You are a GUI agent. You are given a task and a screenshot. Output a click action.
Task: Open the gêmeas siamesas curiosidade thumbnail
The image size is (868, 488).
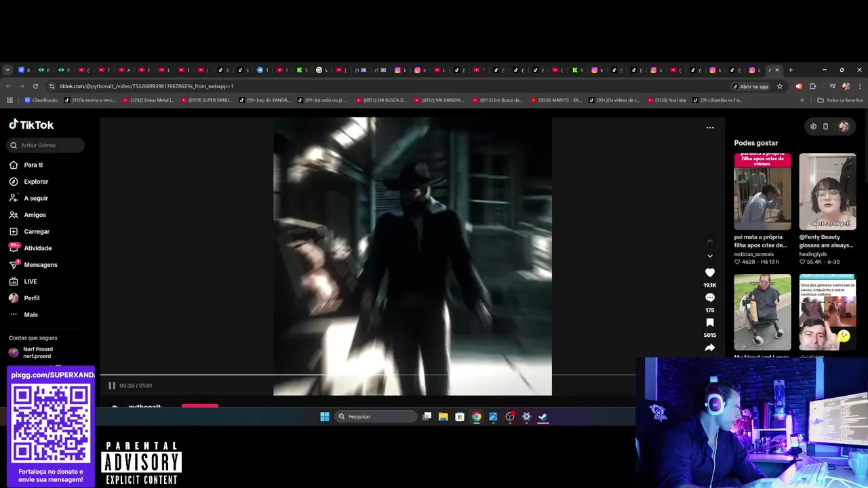[827, 312]
